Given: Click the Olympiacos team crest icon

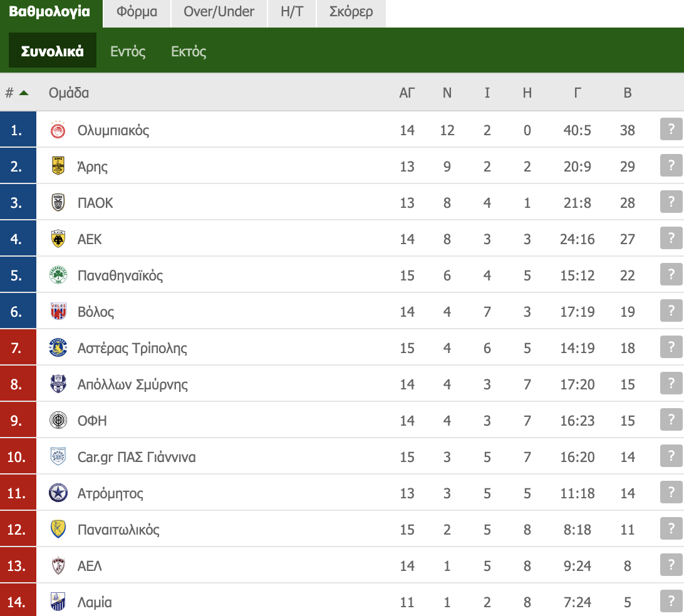Looking at the screenshot, I should pos(58,130).
